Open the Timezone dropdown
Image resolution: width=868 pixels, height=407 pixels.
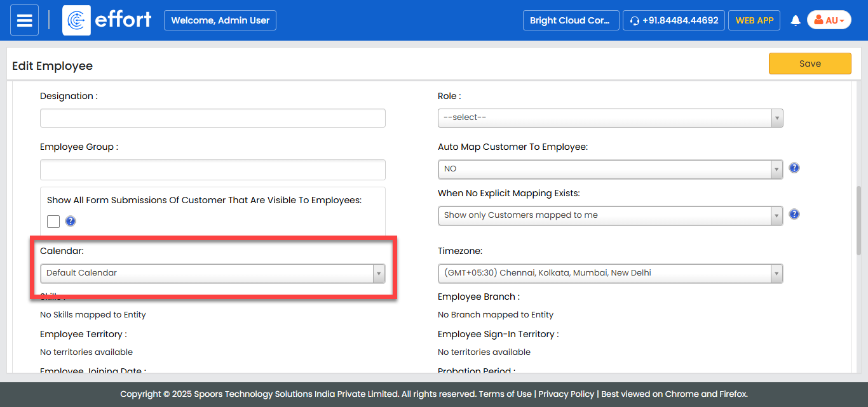coord(610,273)
